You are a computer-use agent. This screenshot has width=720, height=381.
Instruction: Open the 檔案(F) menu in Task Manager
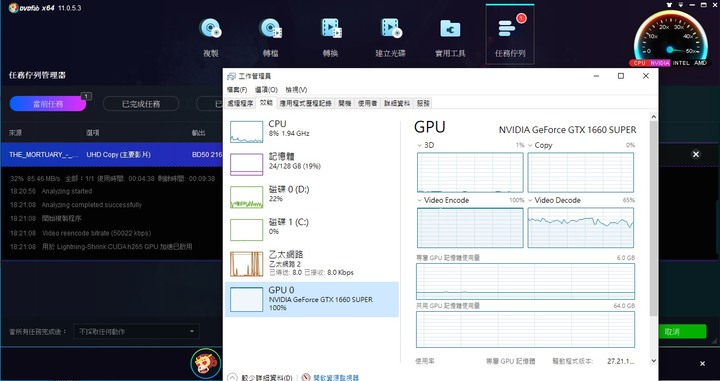click(237, 90)
